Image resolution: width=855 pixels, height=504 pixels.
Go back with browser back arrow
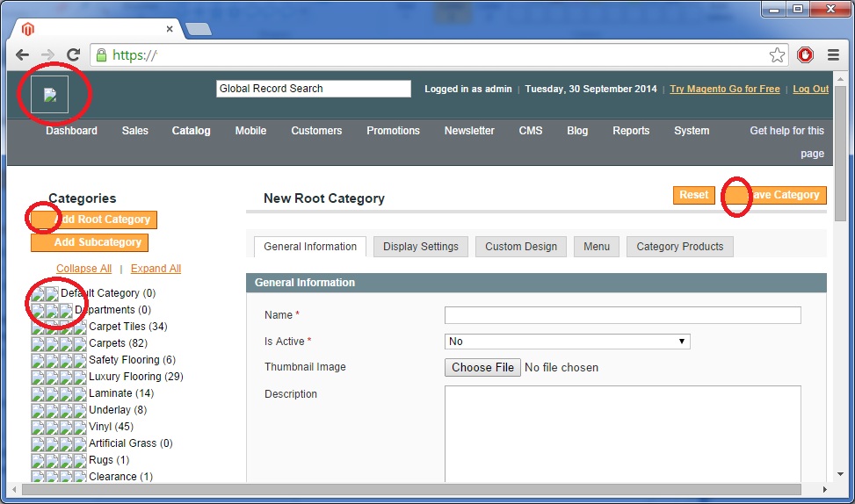click(22, 55)
